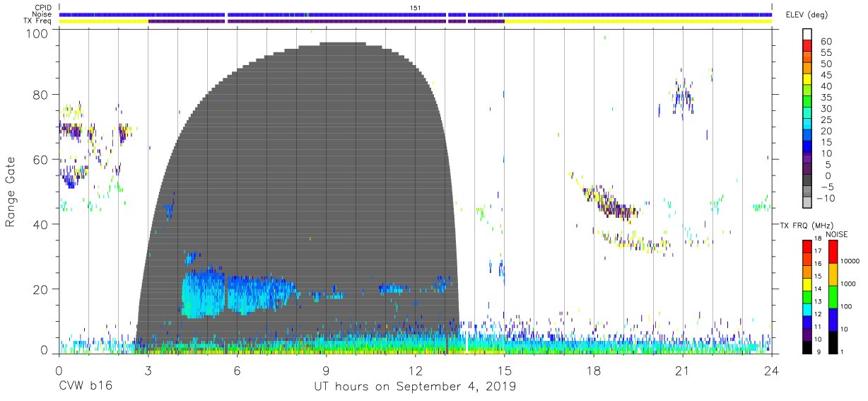Click the 25 value on ELEV colorbar
Viewport: 868px width, 401px height.
[x=826, y=120]
